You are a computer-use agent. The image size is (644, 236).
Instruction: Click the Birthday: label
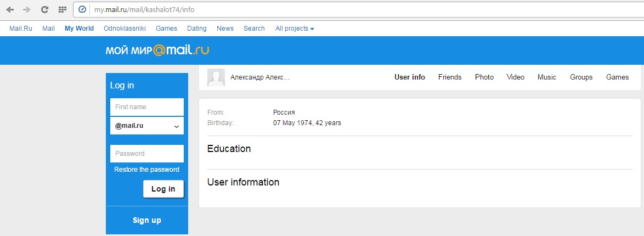221,122
